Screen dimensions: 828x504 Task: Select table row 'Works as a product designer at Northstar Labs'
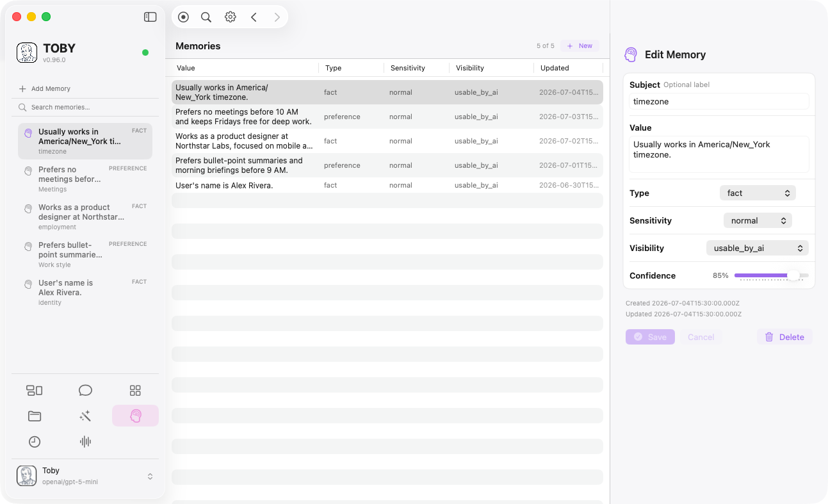point(387,141)
